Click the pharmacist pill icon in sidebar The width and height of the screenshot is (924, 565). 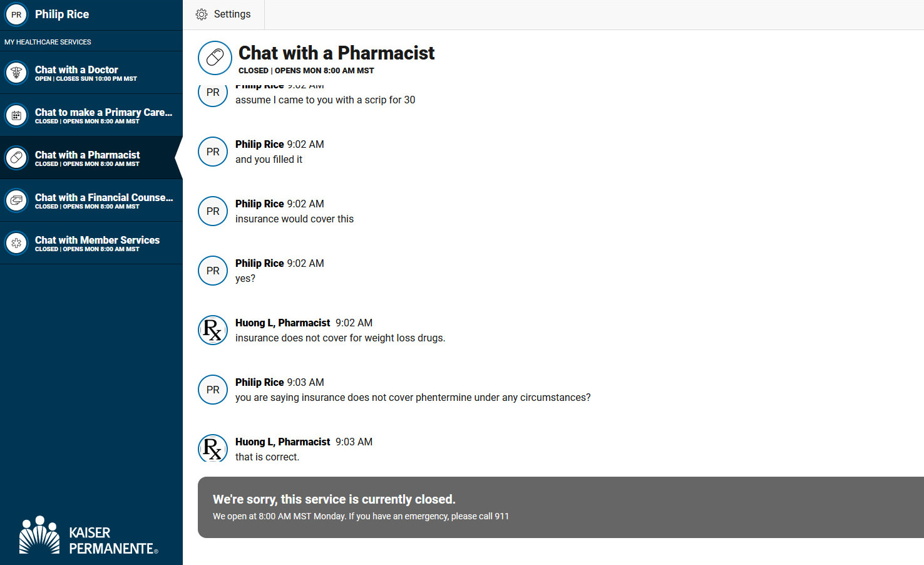pyautogui.click(x=16, y=158)
